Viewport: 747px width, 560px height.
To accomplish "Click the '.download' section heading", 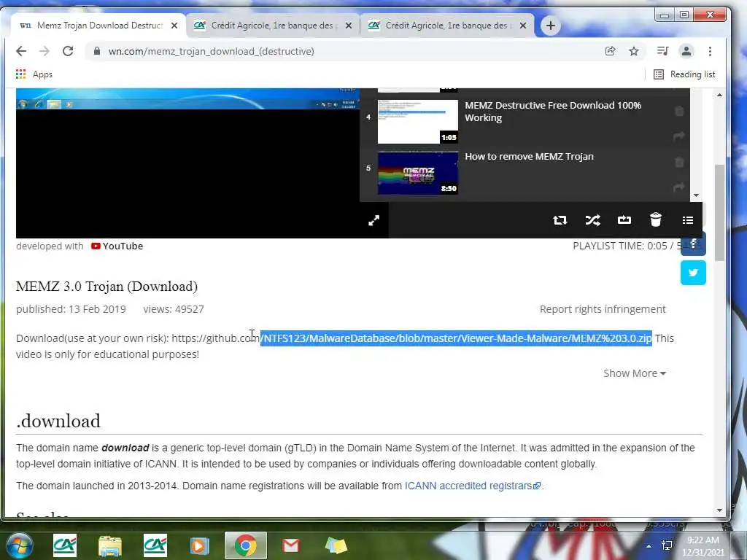I will tap(58, 421).
